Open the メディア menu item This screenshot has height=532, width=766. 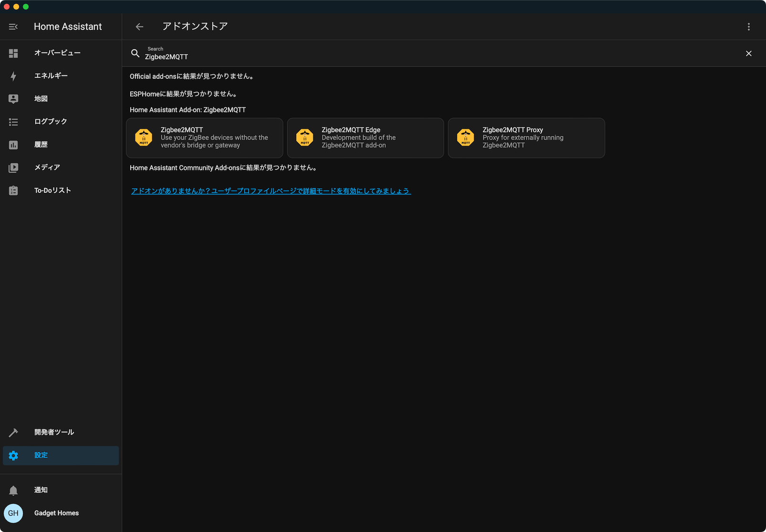(x=61, y=167)
